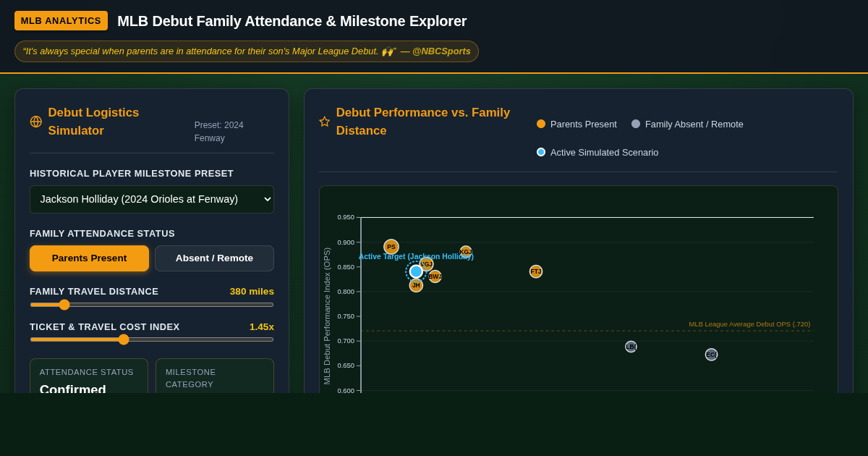Click the '380 miles' distance value
868x456 pixels.
click(252, 291)
